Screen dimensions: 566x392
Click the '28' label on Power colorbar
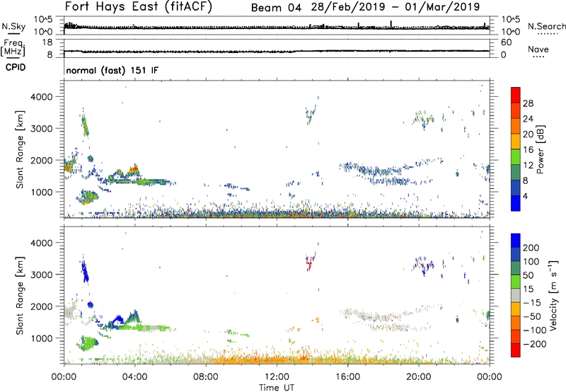pyautogui.click(x=528, y=103)
